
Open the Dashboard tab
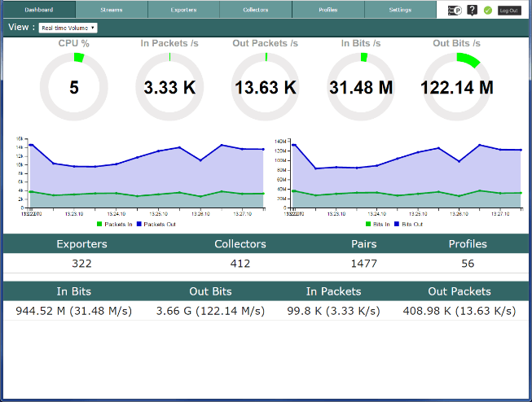click(x=39, y=10)
